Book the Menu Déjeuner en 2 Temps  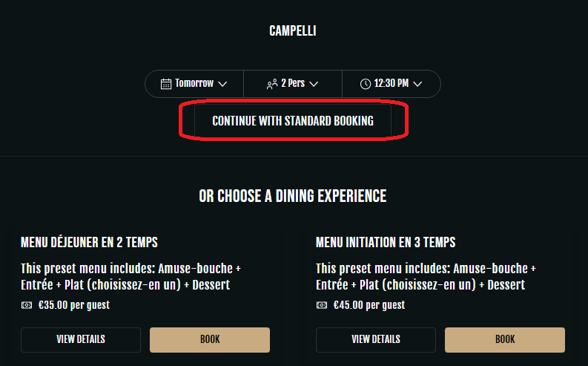tap(210, 339)
